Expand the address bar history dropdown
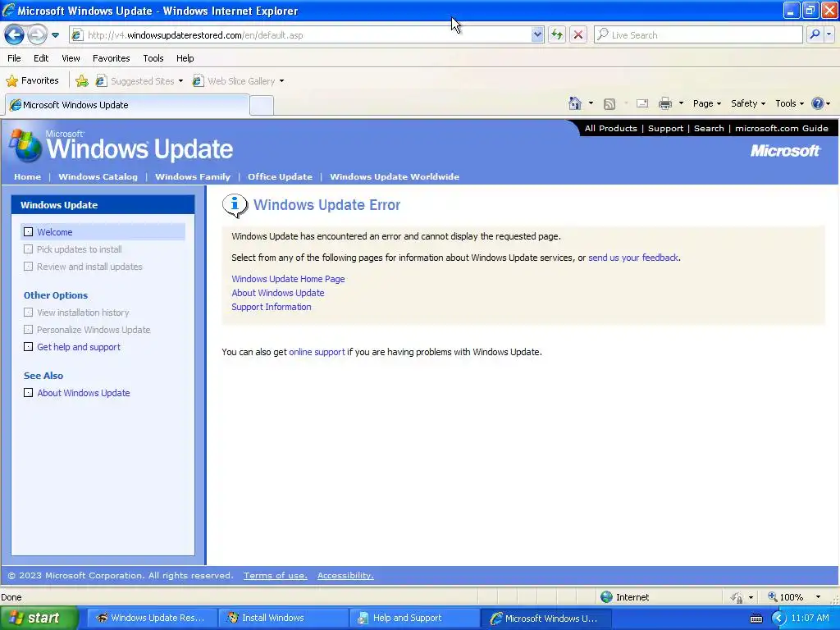This screenshot has width=840, height=630. pyautogui.click(x=537, y=35)
